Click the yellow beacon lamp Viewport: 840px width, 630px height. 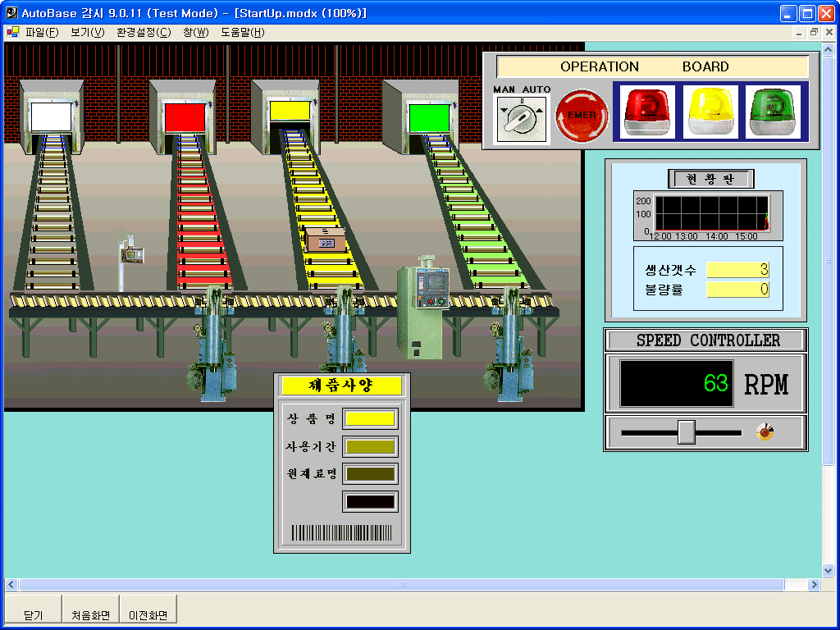[x=710, y=112]
